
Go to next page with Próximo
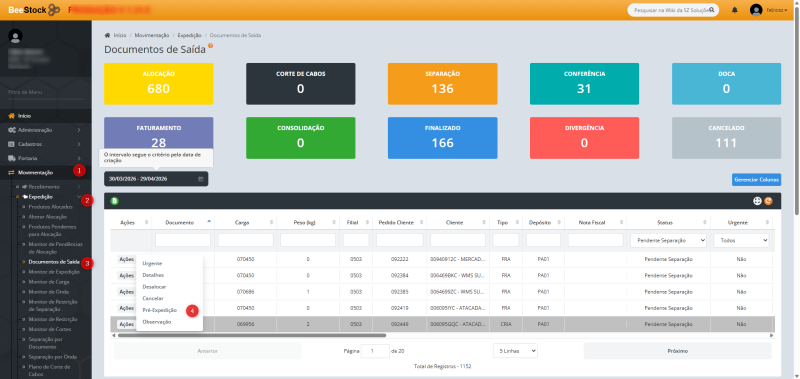click(x=678, y=351)
